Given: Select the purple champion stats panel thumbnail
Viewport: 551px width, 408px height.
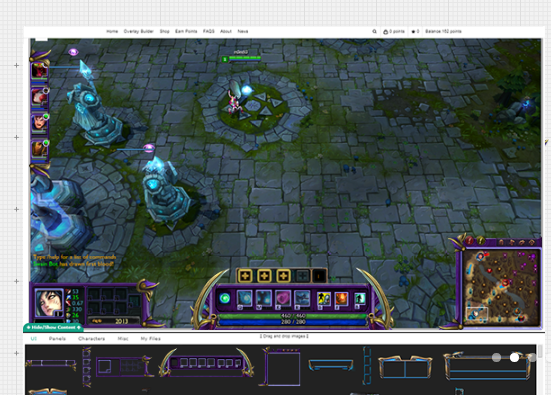Looking at the screenshot, I should coord(124,366).
